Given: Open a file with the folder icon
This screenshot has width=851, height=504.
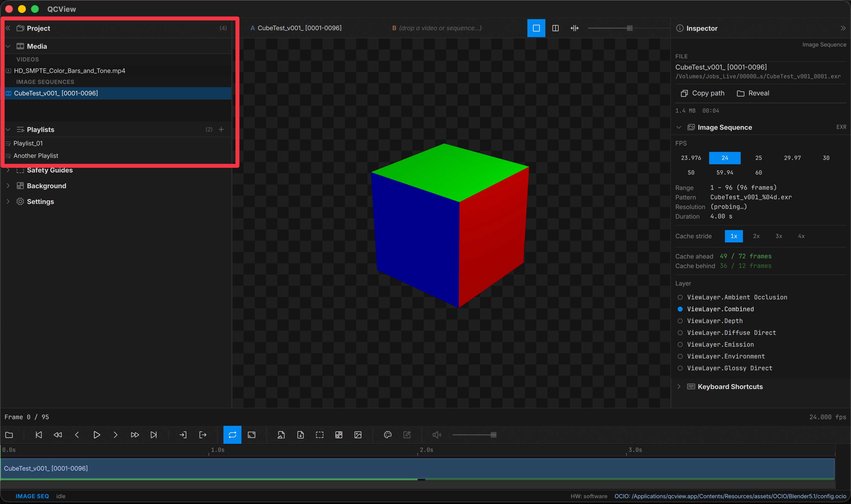Looking at the screenshot, I should point(9,435).
